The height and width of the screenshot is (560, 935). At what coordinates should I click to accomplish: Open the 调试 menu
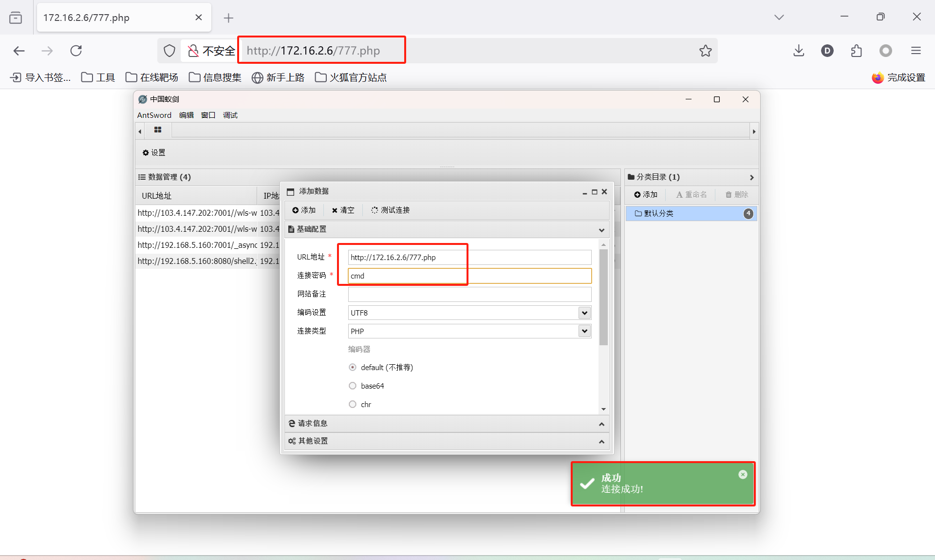[x=230, y=115]
